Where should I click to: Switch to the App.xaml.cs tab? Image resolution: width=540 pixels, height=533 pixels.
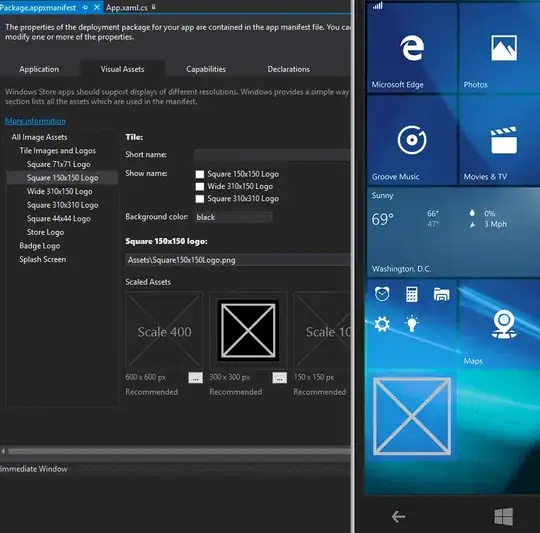127,8
